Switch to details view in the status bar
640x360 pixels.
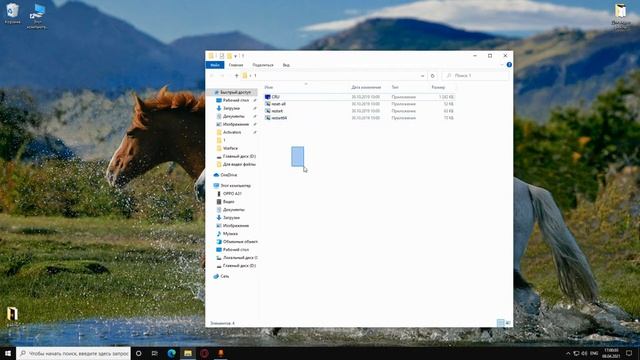[x=500, y=323]
